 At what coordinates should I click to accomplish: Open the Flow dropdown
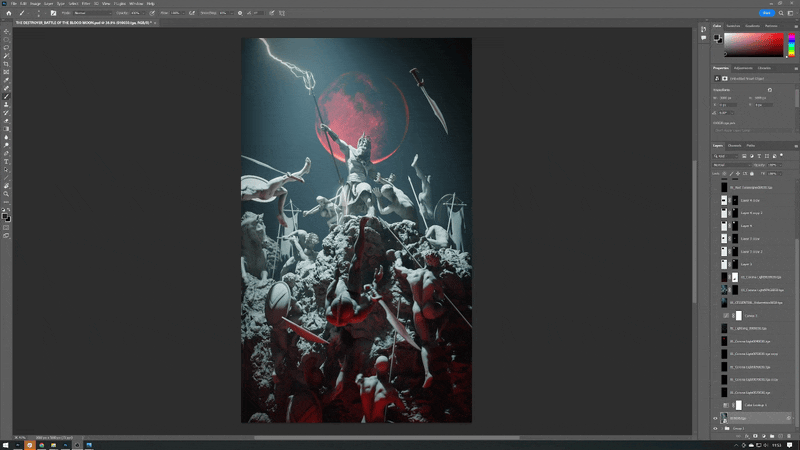pos(177,13)
